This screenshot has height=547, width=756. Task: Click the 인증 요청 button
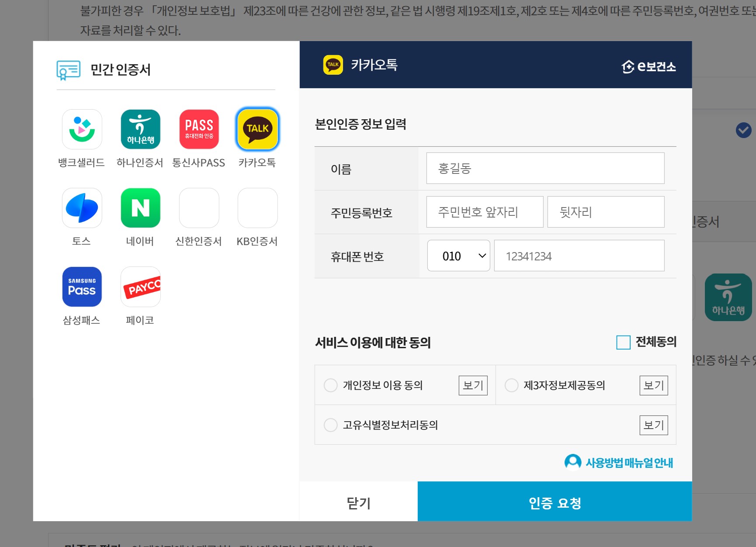(x=555, y=502)
